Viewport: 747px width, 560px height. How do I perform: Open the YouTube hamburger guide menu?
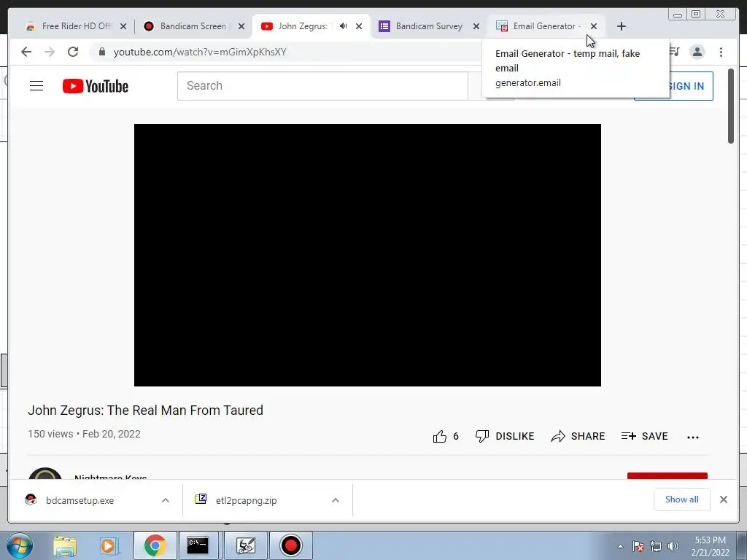tap(36, 86)
